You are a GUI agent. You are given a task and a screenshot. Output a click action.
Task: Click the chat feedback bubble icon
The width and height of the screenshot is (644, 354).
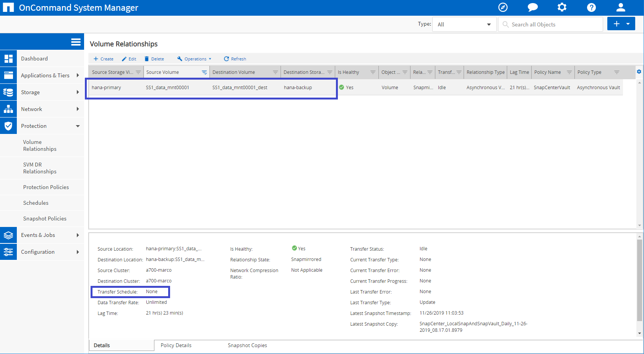(x=532, y=7)
